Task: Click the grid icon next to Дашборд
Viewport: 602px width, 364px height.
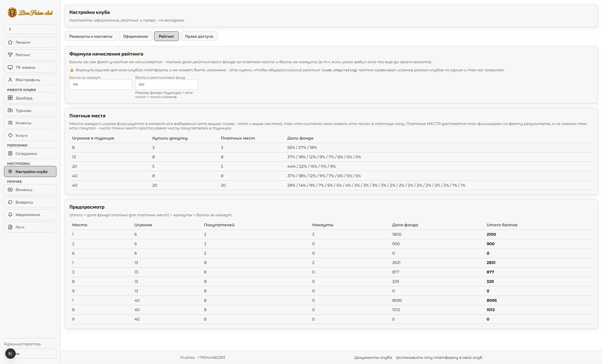Action: pyautogui.click(x=10, y=98)
